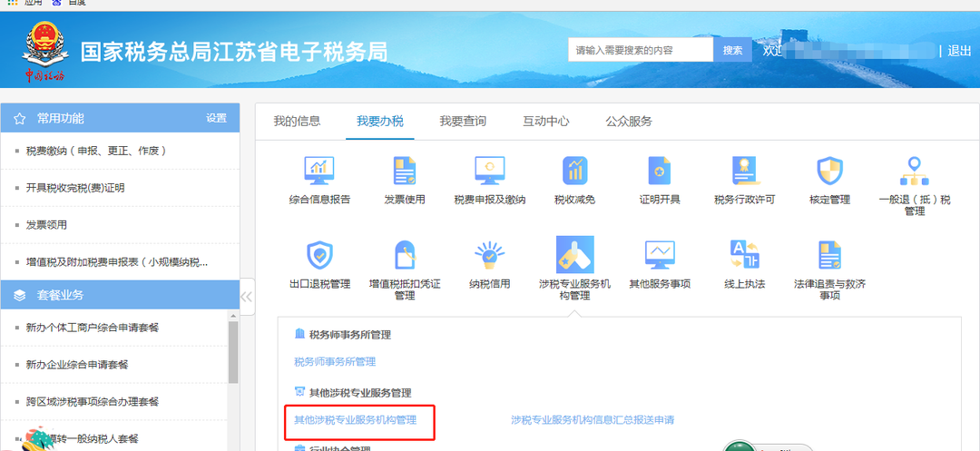Open the 证明开具 icon
Image resolution: width=980 pixels, height=451 pixels.
coord(660,171)
